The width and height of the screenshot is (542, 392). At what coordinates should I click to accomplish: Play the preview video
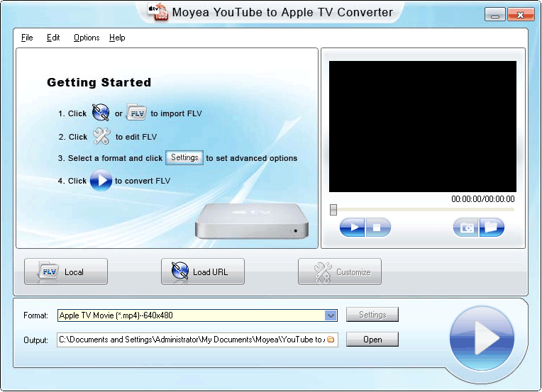(x=353, y=228)
